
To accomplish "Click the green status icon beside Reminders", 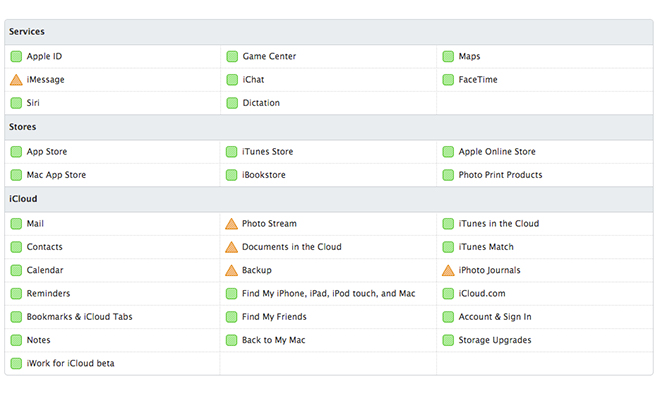I will click(16, 293).
